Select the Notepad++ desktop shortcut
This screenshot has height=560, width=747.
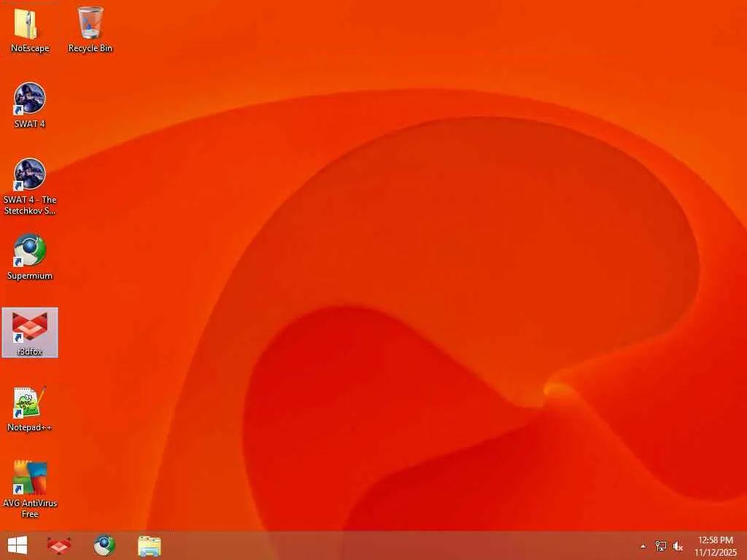(29, 408)
